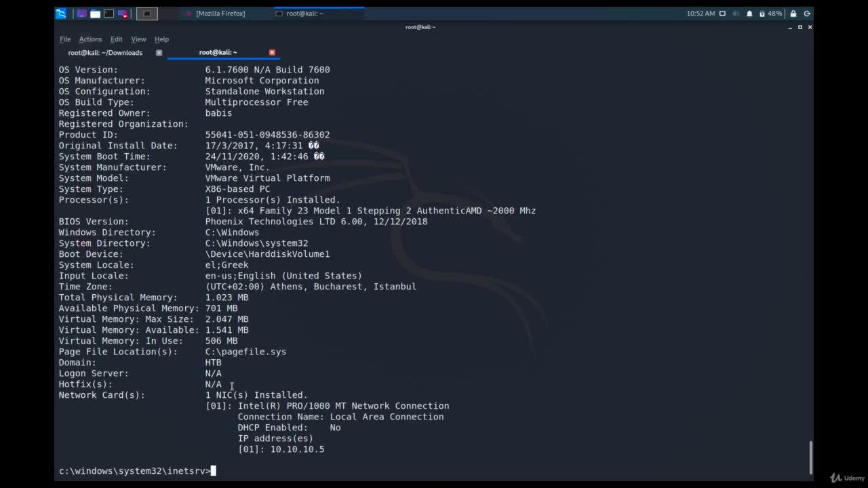Screen dimensions: 868x488
Task: Click the inetsrv command prompt line
Action: tap(137, 471)
